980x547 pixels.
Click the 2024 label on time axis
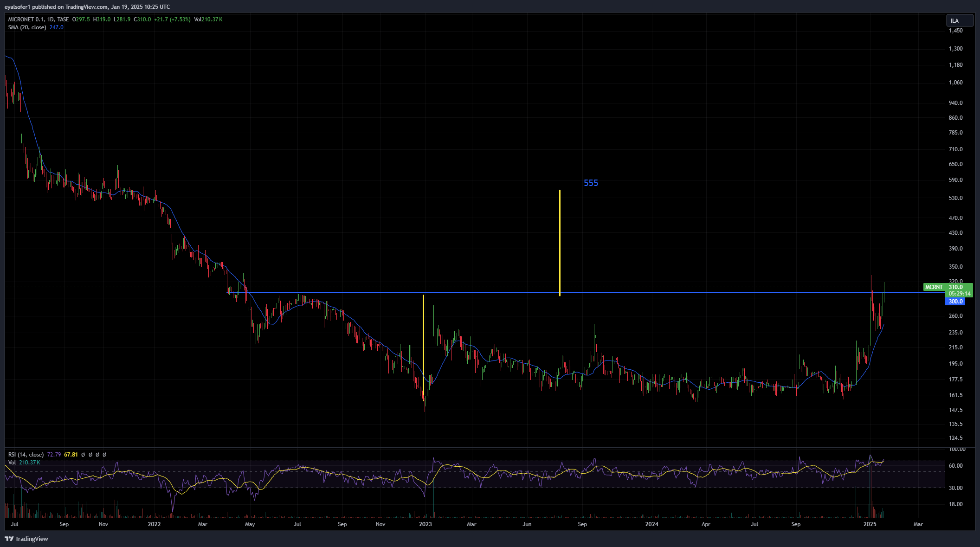click(x=651, y=524)
